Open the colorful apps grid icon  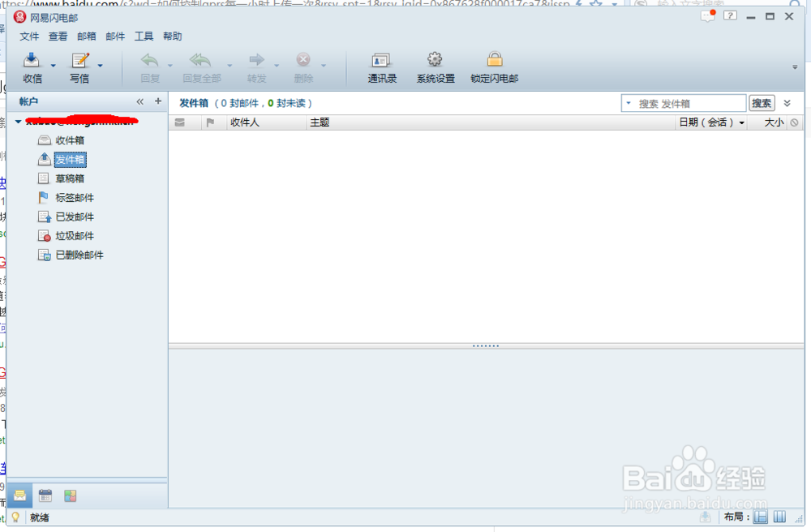click(71, 496)
